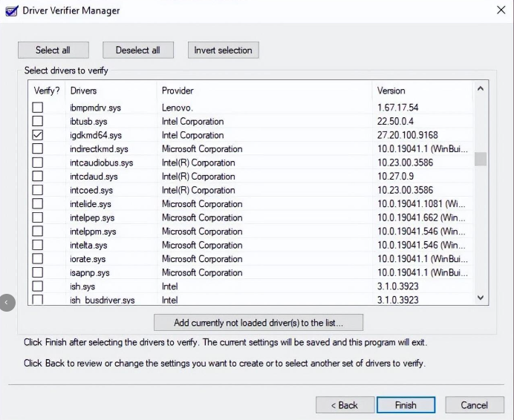Close the Driver Verifier Manager window
This screenshot has height=420, width=514.
(x=501, y=10)
